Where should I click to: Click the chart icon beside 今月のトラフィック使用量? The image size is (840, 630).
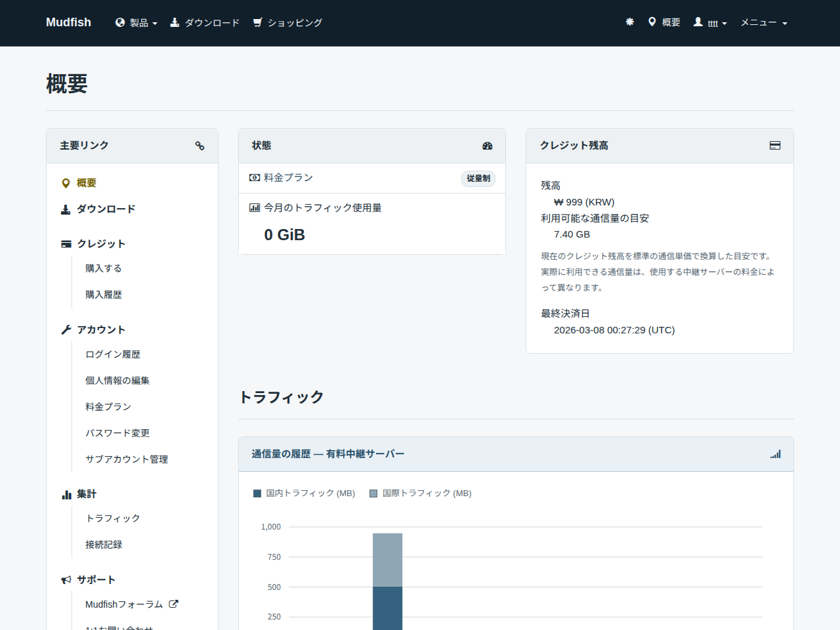pos(255,208)
